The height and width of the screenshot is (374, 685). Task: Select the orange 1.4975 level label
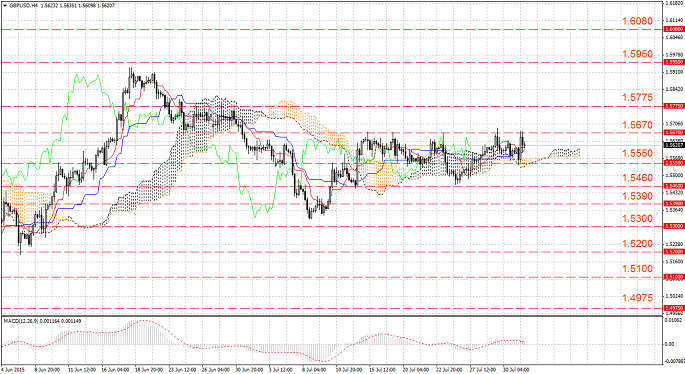pyautogui.click(x=637, y=298)
